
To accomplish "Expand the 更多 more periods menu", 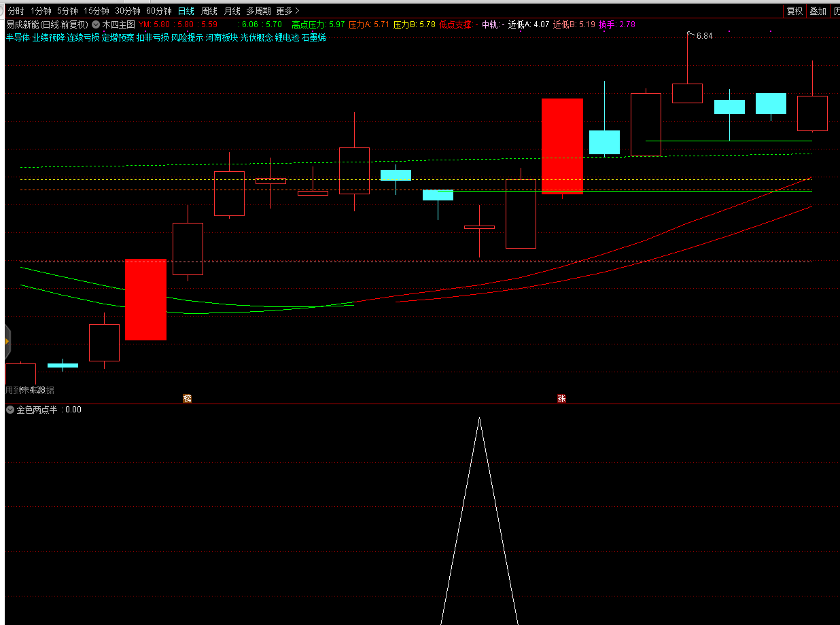I will (287, 11).
